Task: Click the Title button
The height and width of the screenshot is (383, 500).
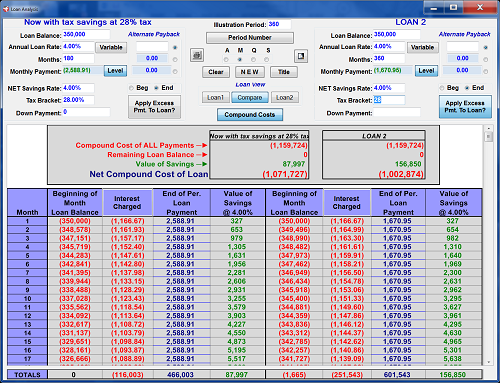Action: 284,72
